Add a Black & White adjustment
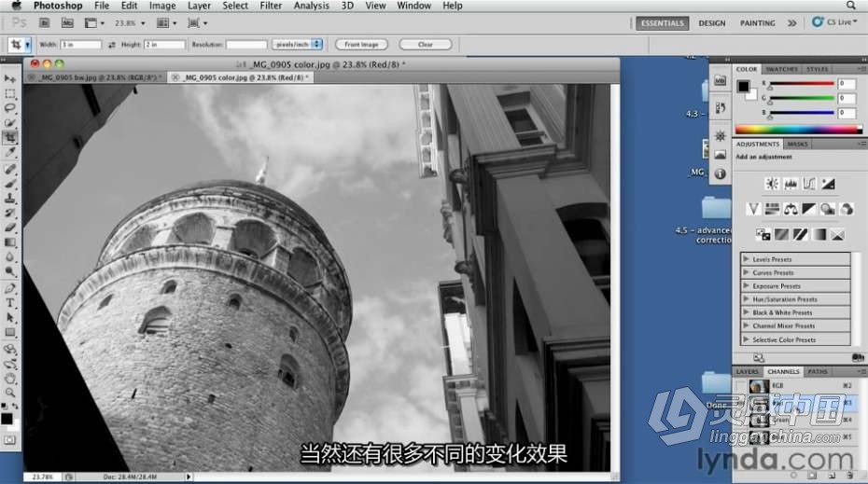Image resolution: width=868 pixels, height=484 pixels. [x=809, y=209]
